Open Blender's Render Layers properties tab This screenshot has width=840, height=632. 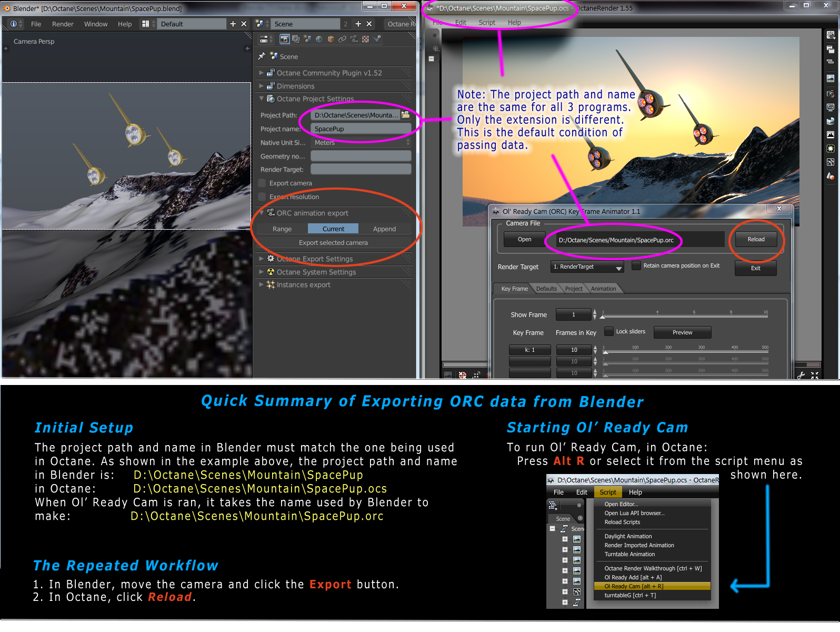coord(296,39)
